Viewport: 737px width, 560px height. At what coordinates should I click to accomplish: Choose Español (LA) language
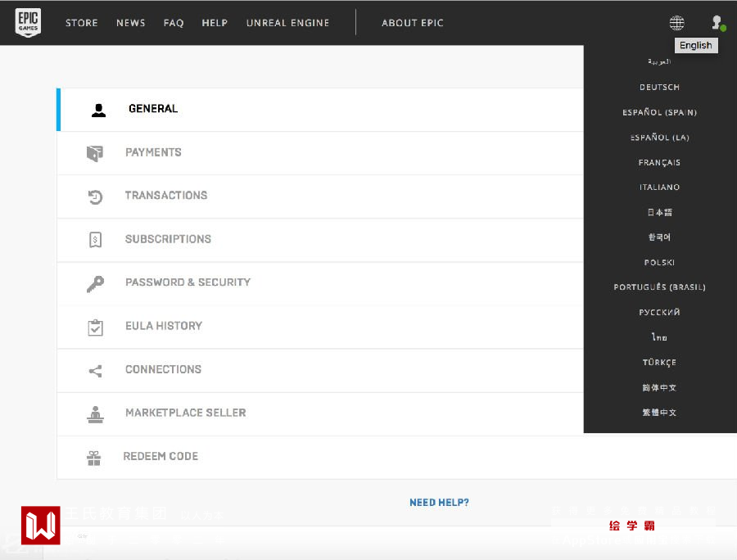[659, 138]
